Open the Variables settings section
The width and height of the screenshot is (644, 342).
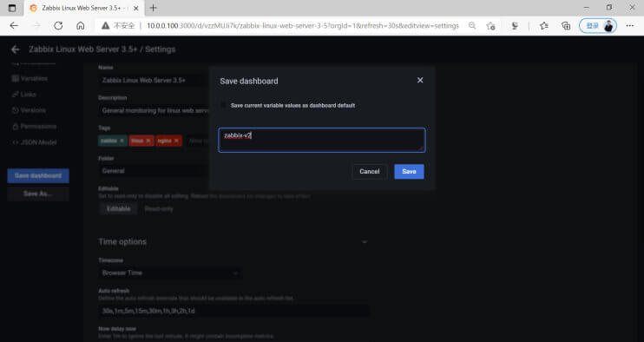pyautogui.click(x=30, y=78)
